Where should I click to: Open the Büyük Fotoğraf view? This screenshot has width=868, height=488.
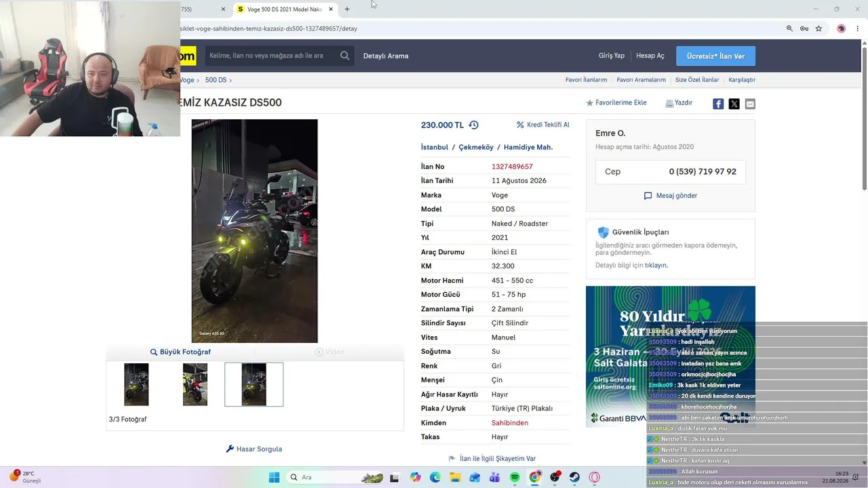[x=180, y=352]
